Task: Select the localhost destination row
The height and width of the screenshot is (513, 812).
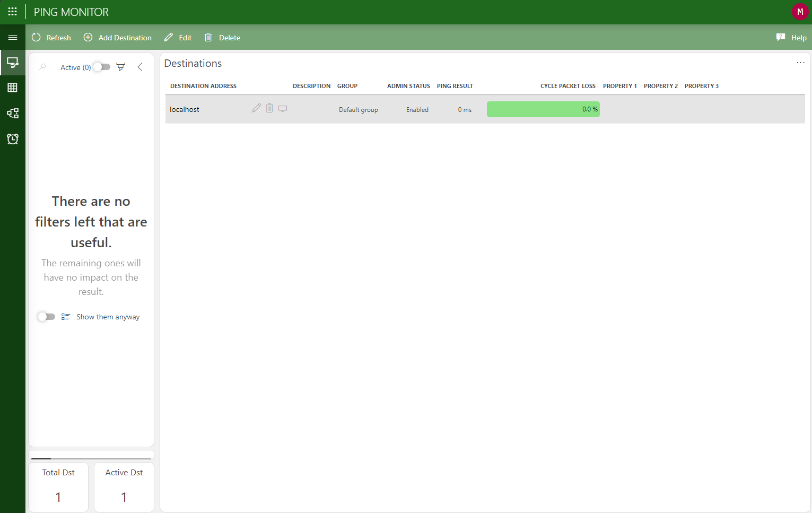Action: click(x=485, y=109)
